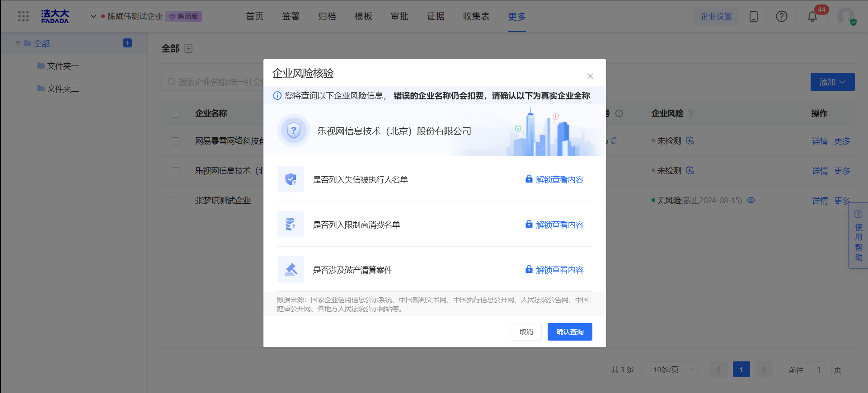Open 更多 for 张梦琪测试企业 row
Image resolution: width=868 pixels, height=393 pixels.
tap(842, 201)
